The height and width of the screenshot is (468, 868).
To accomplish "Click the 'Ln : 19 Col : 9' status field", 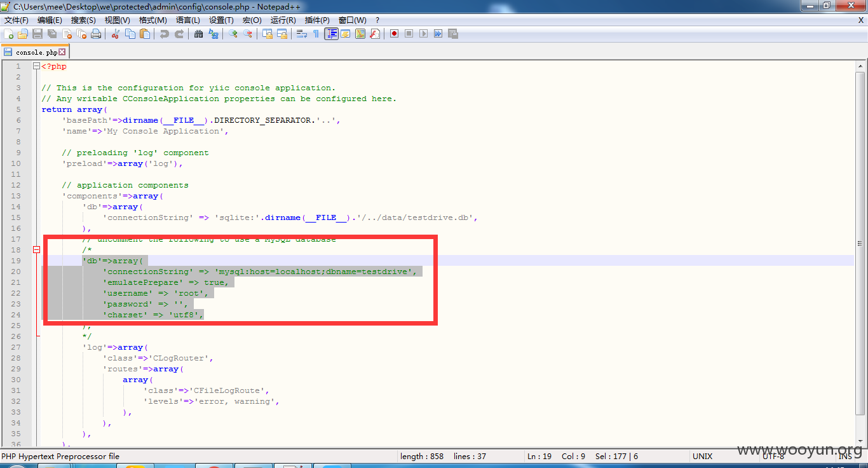I will pyautogui.click(x=556, y=456).
